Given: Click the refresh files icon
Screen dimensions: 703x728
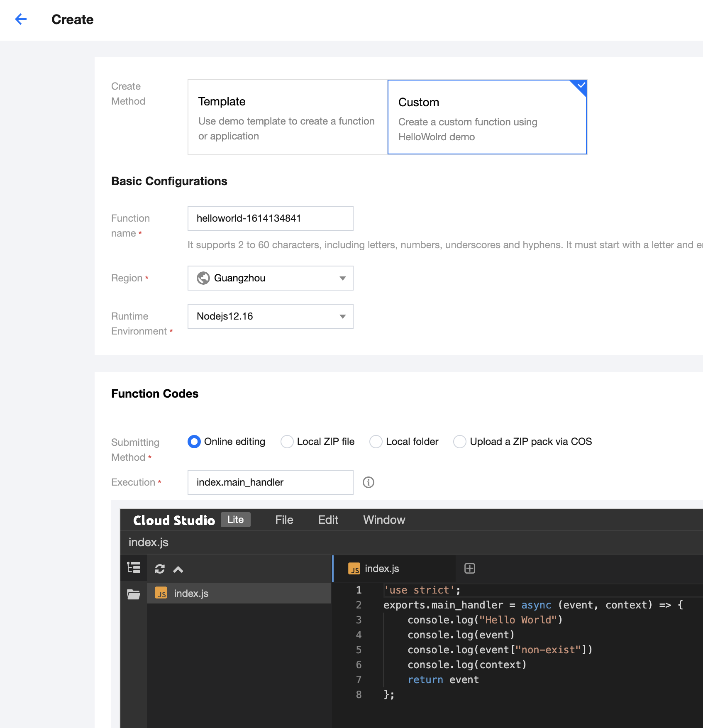Looking at the screenshot, I should click(160, 569).
